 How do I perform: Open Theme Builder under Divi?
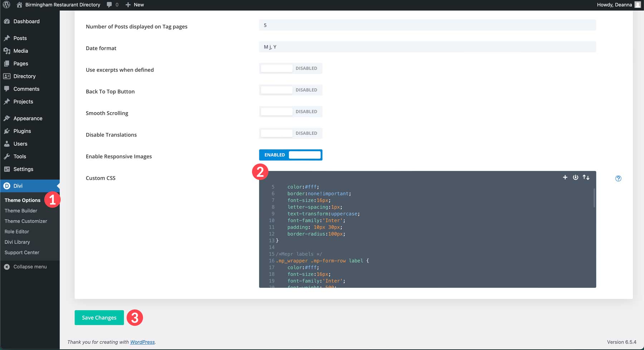20,211
